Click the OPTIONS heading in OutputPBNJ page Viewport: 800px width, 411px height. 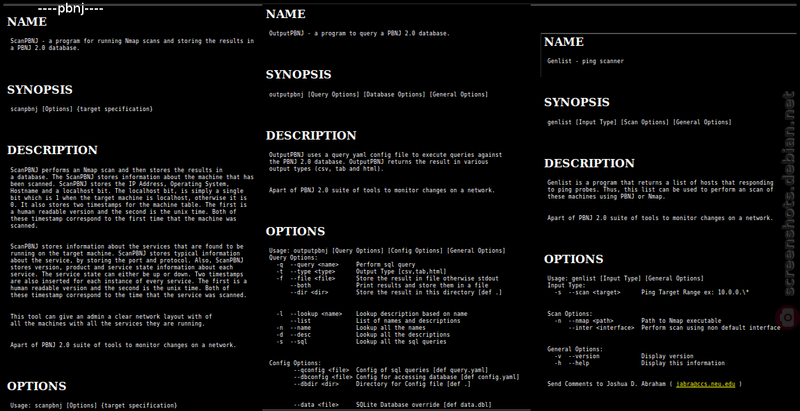coord(295,232)
